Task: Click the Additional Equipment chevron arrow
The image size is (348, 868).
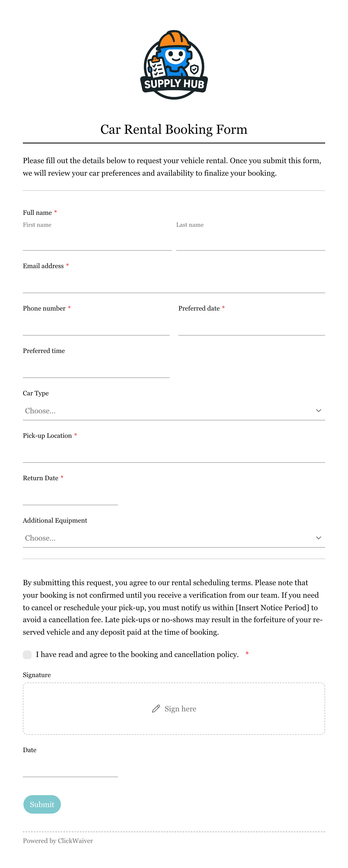Action: (318, 538)
